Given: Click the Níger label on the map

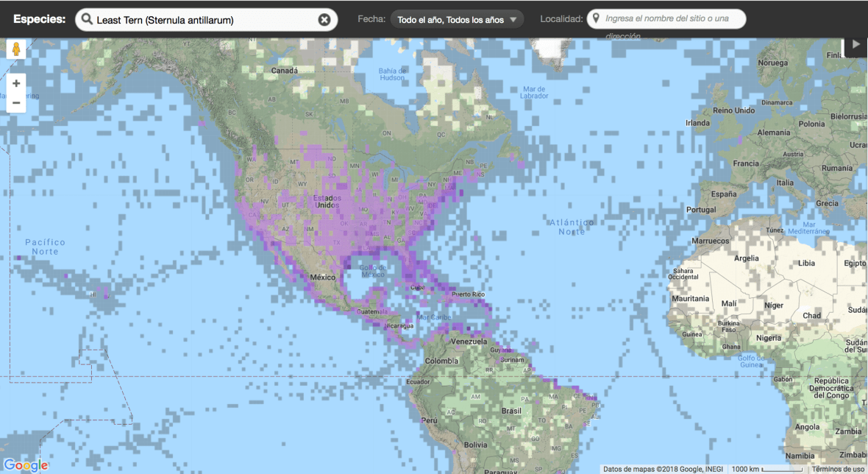Looking at the screenshot, I should click(774, 305).
